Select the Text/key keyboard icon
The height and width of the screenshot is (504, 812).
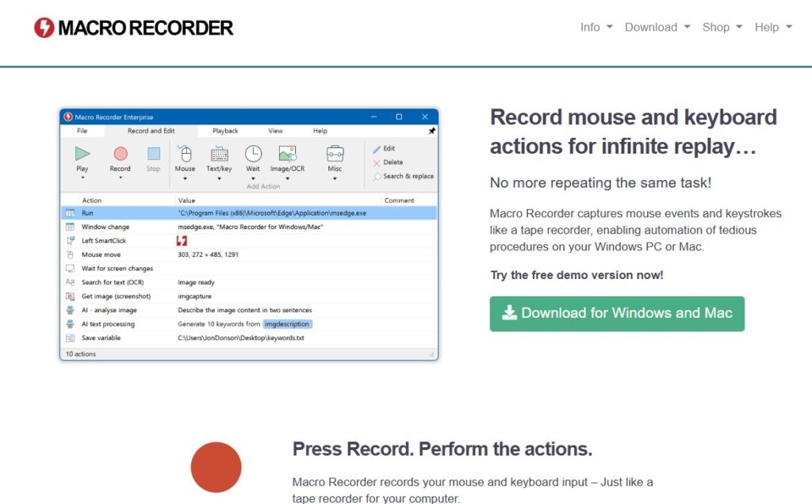click(219, 154)
